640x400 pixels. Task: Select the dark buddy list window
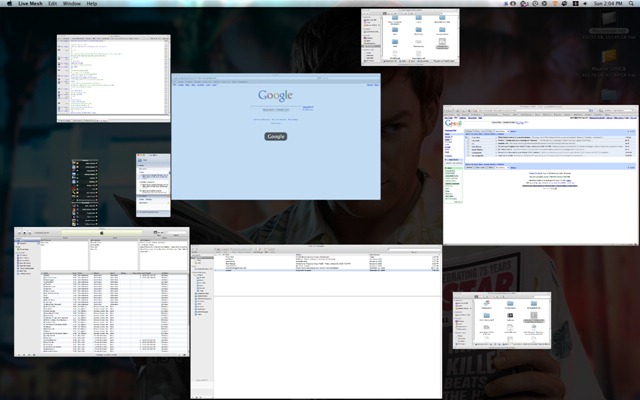[x=85, y=192]
